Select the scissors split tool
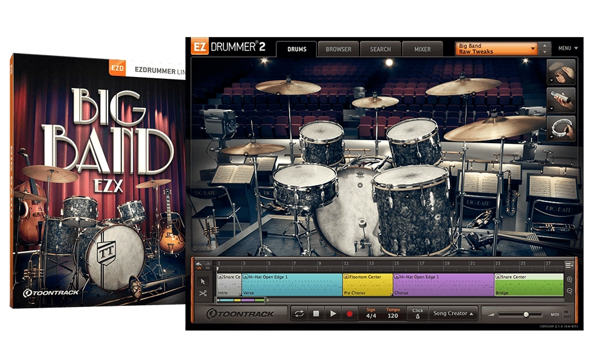The height and width of the screenshot is (364, 595). pos(203,293)
